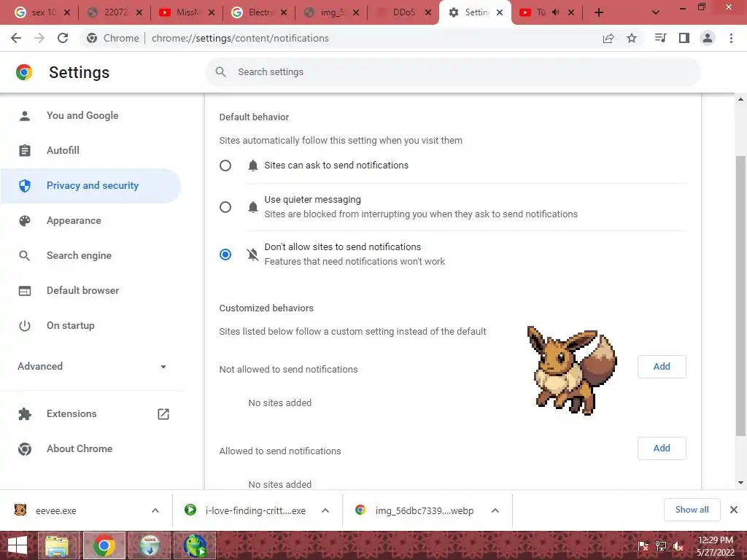Add a site under Not allowed to send notifications

point(662,367)
